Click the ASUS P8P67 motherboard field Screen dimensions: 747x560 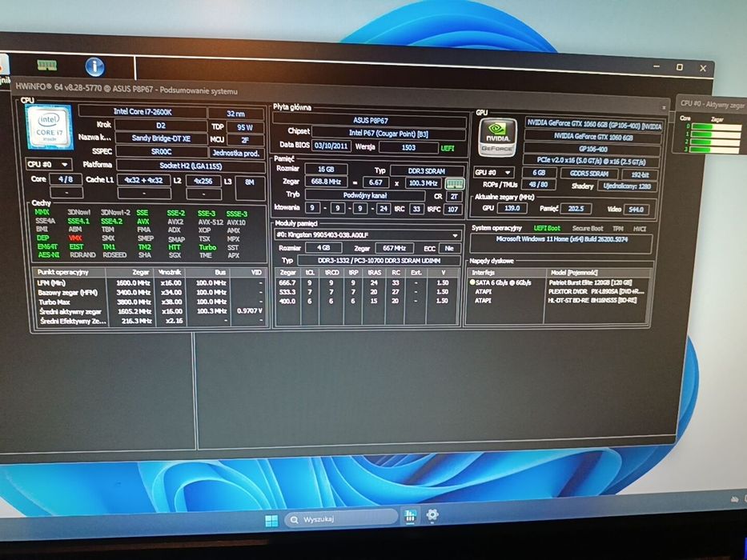coord(370,121)
